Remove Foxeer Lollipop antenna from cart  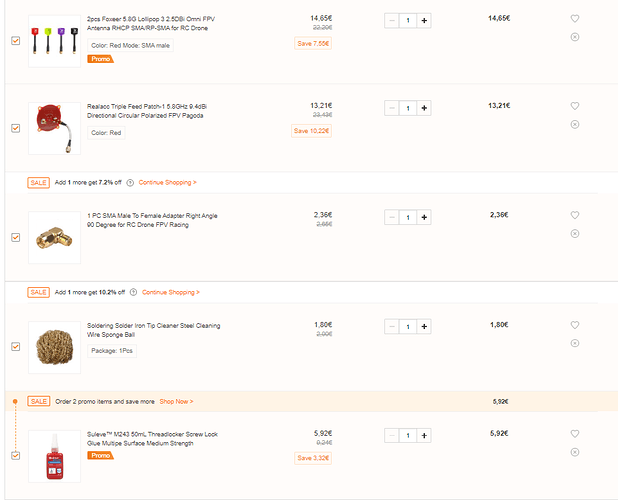(x=575, y=37)
